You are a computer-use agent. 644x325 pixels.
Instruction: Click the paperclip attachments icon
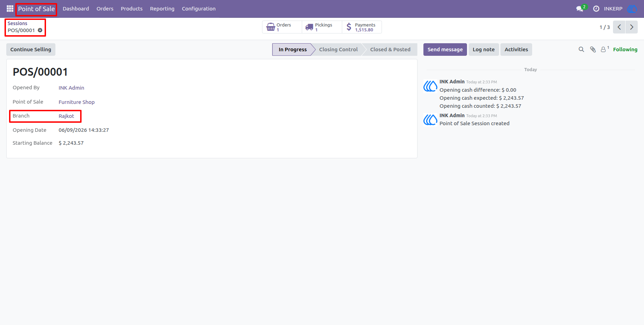pyautogui.click(x=593, y=50)
